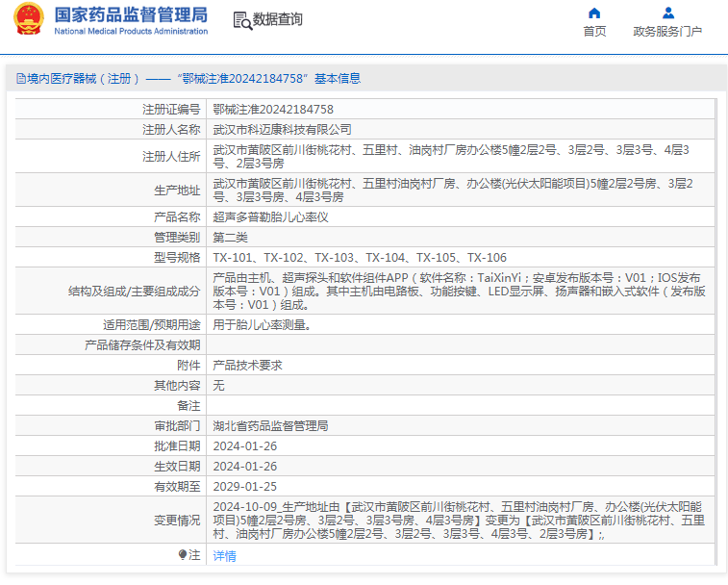728x585 pixels.
Task: Select approval department 湖北省药品监督管理局
Action: (x=270, y=425)
